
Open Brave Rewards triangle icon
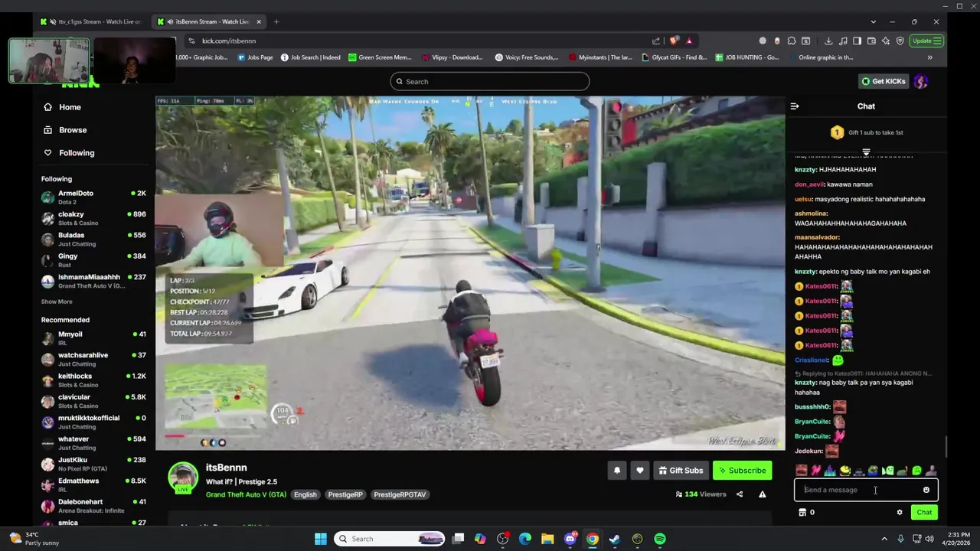(x=689, y=41)
